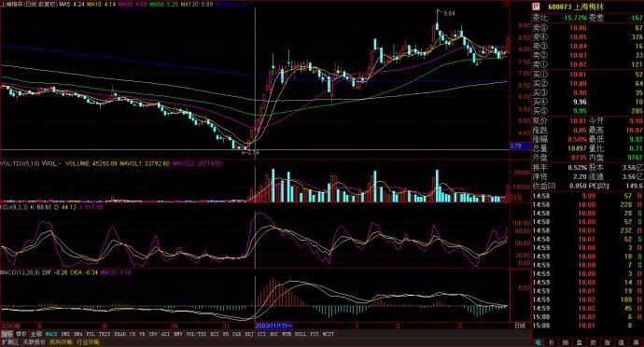
Task: Click the small box icon atop price axis
Action: 507,5
